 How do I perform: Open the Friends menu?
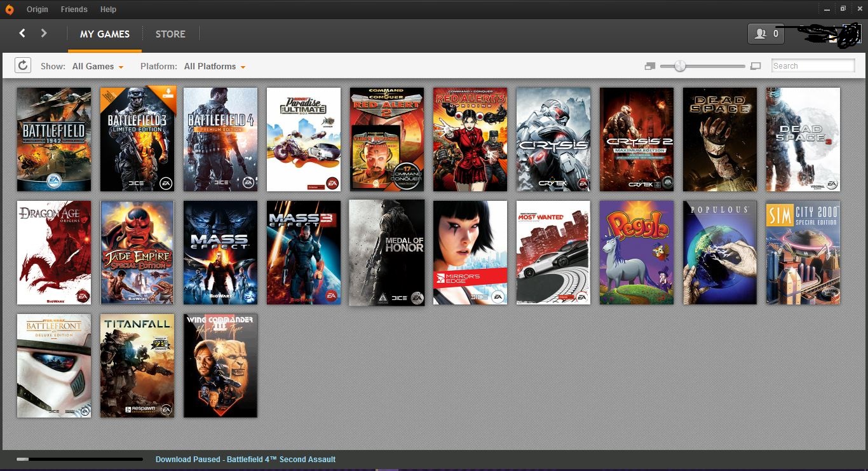[74, 10]
